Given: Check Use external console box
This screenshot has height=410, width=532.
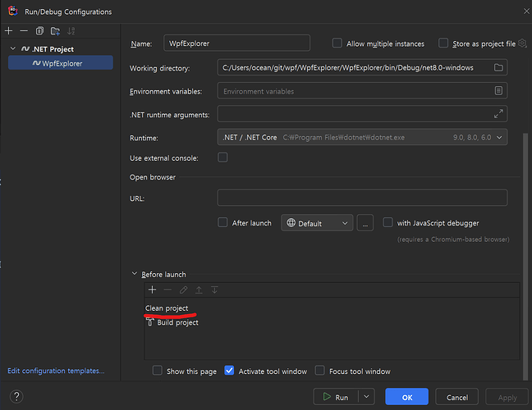Looking at the screenshot, I should [222, 157].
